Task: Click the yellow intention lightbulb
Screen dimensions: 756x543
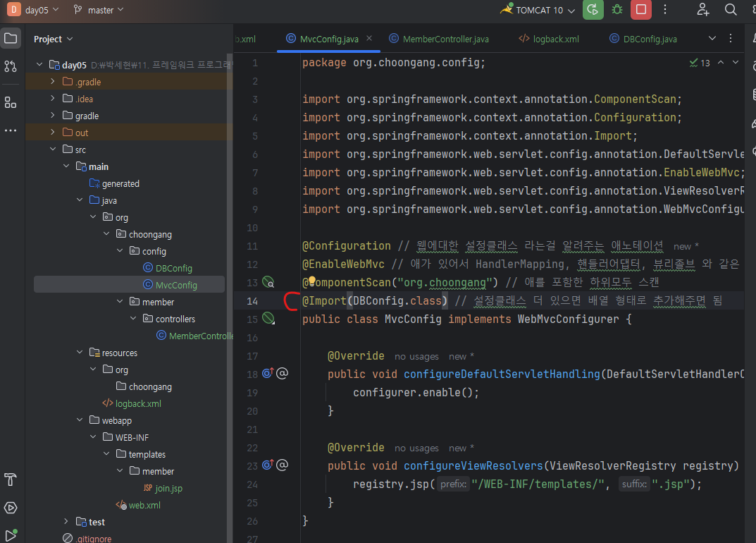Action: coord(311,282)
